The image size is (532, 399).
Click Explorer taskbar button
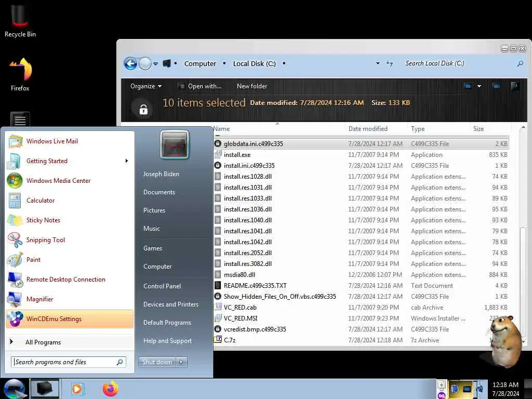click(45, 389)
